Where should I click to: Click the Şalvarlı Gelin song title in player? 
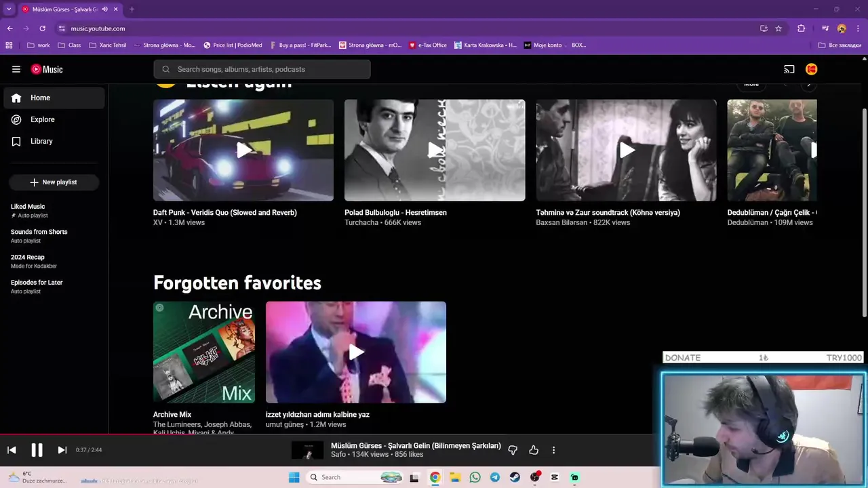(x=416, y=445)
